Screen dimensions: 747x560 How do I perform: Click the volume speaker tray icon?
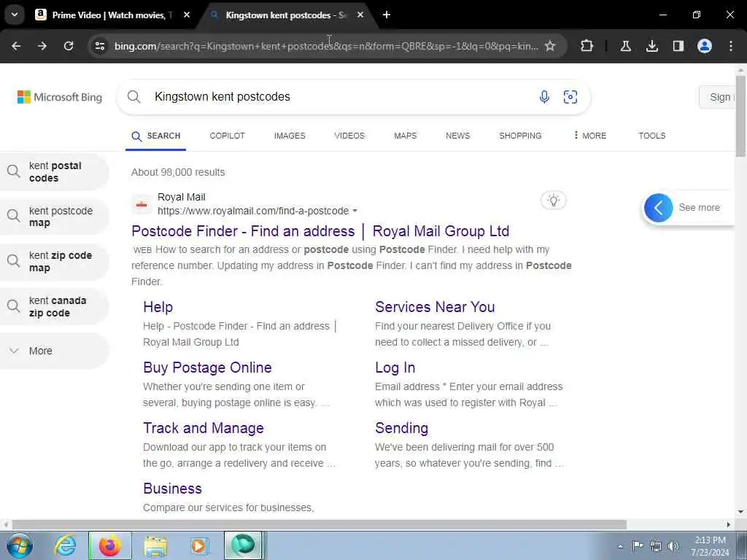pyautogui.click(x=673, y=546)
